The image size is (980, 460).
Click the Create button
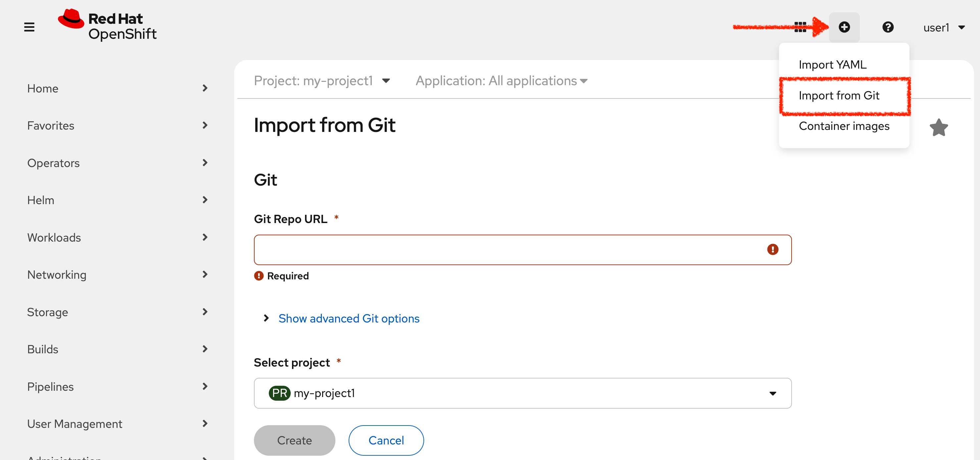pos(294,440)
